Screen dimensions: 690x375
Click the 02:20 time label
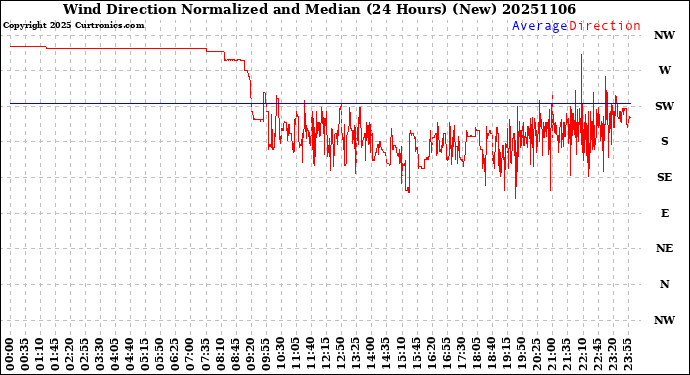[x=70, y=355]
